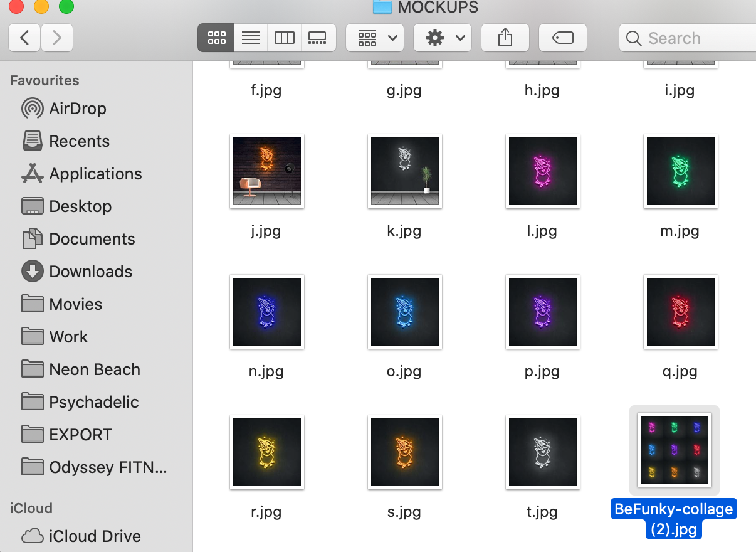
Task: Open the Share menu icon
Action: 505,38
